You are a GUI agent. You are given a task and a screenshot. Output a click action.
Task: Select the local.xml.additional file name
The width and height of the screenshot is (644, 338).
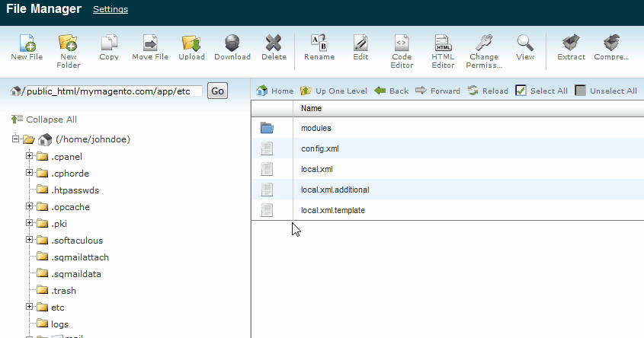pos(335,190)
